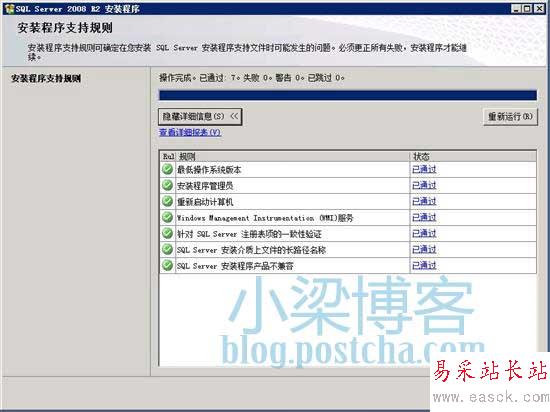Minimize the SQL Server 2008 R2 setup window

pos(516,9)
